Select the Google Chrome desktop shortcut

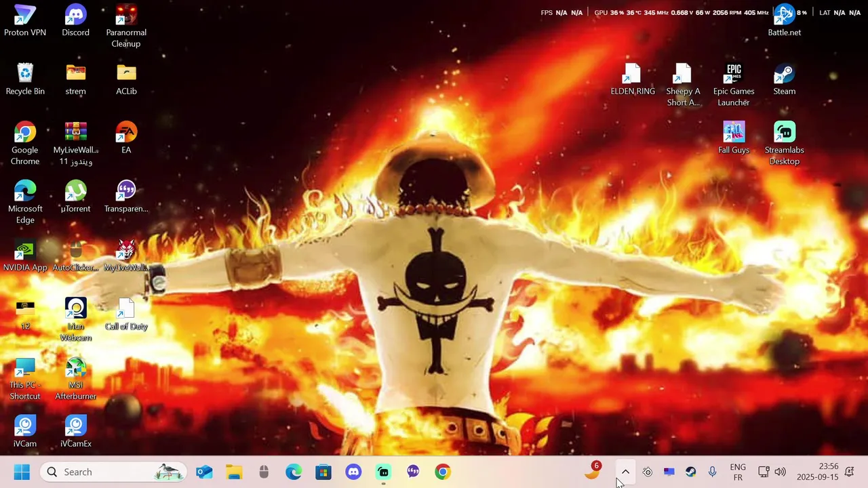click(25, 144)
